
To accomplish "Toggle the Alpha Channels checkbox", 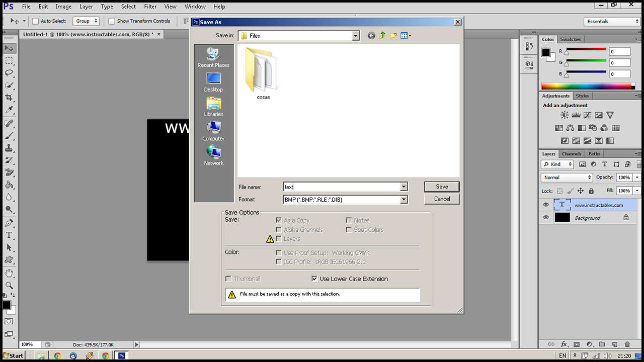I will coord(279,230).
